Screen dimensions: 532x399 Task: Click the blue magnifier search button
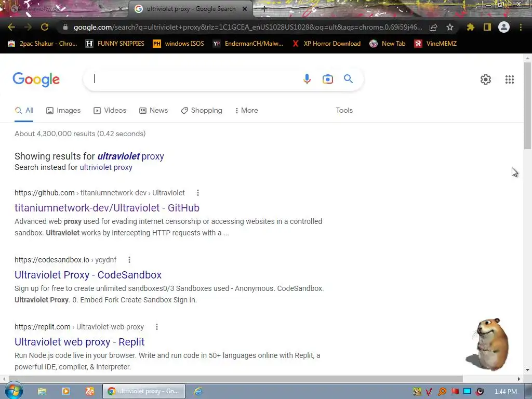coord(348,79)
